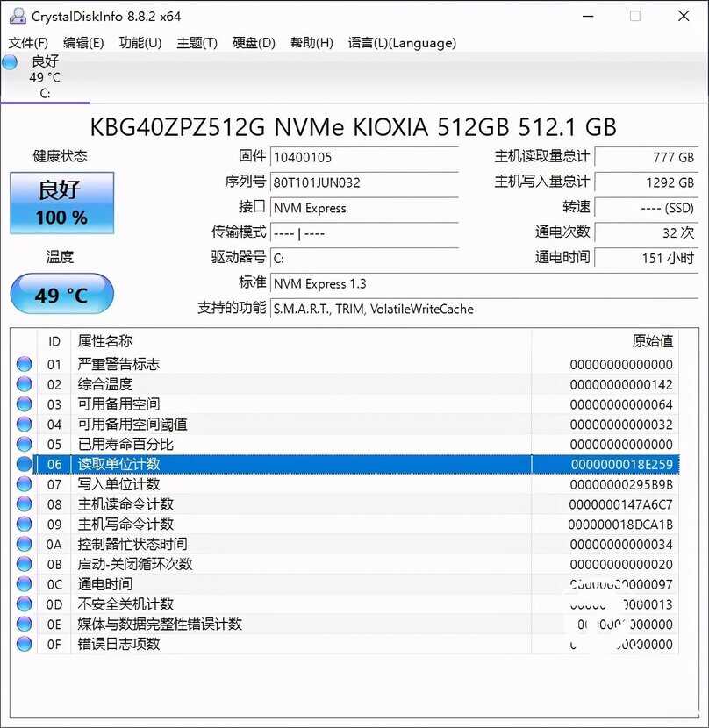
Task: Open the 帮助(H) menu
Action: tap(312, 43)
